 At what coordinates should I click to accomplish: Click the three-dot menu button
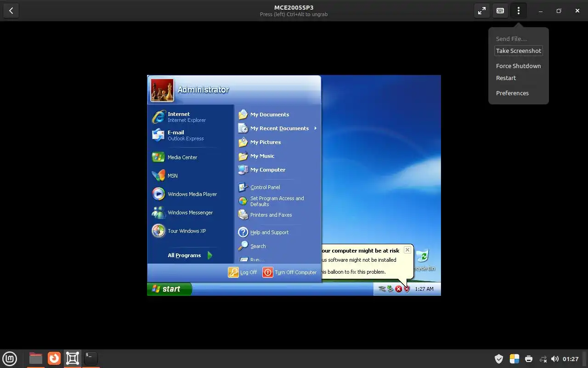pyautogui.click(x=519, y=11)
